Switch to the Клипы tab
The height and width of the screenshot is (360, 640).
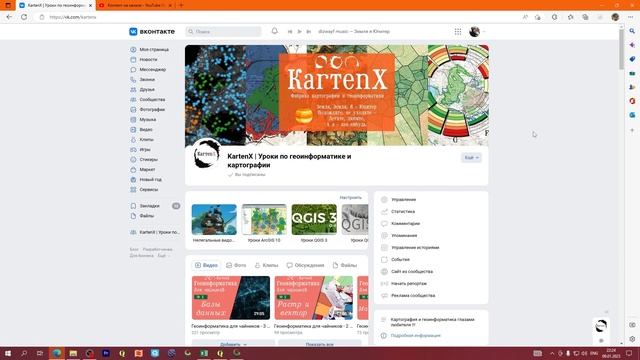pyautogui.click(x=266, y=265)
